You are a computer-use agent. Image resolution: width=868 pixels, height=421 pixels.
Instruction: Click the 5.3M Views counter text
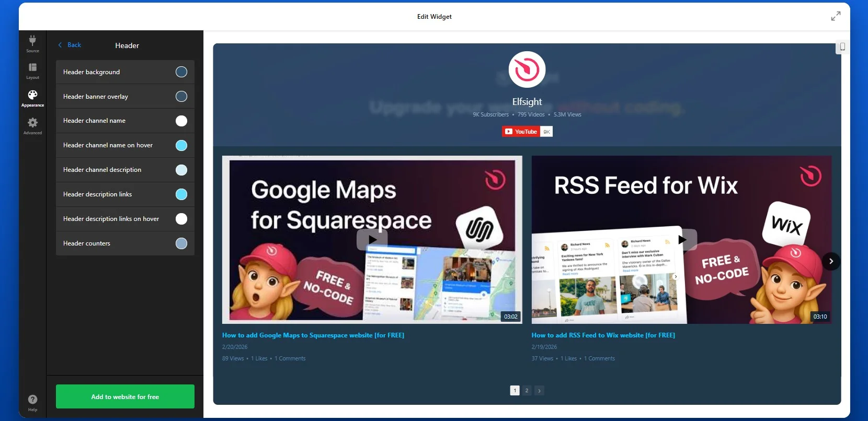(567, 114)
